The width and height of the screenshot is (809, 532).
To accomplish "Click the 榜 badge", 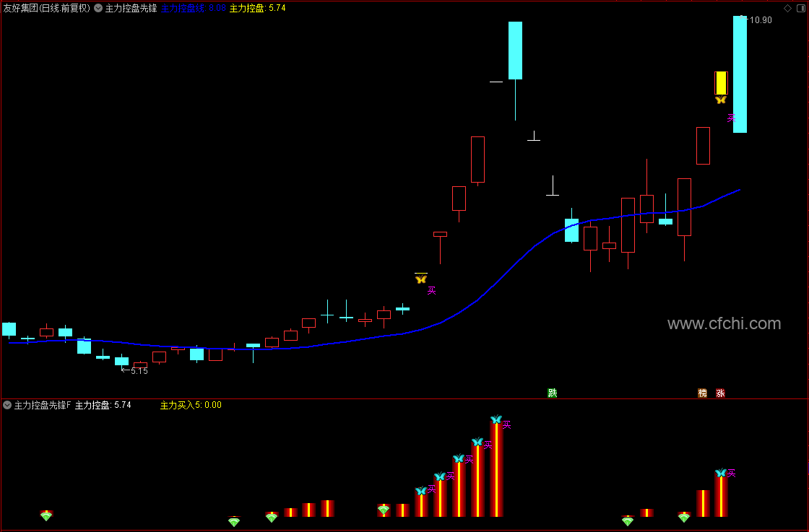I will (702, 393).
